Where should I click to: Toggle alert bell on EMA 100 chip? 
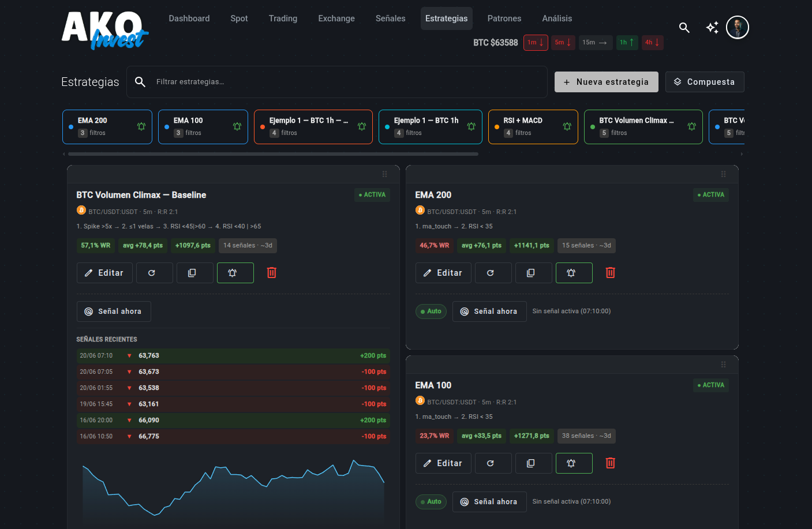point(237,126)
